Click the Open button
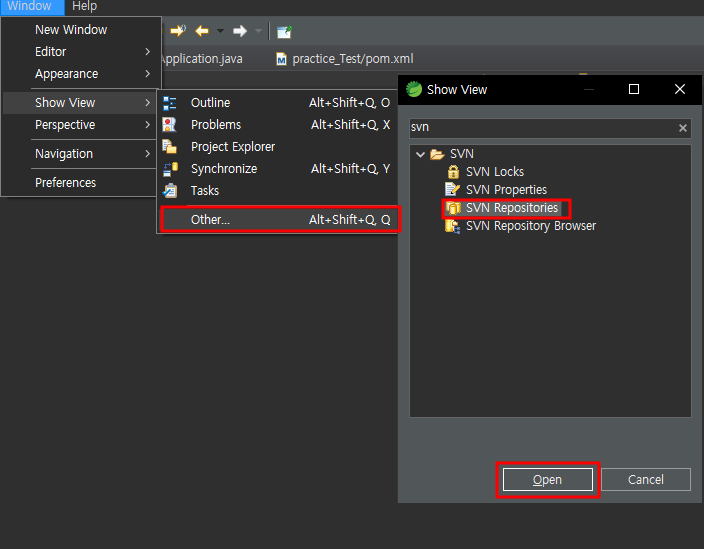 [x=547, y=480]
